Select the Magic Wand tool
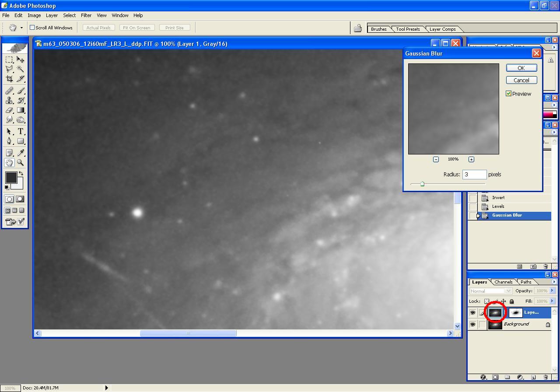The image size is (560, 392). [x=20, y=69]
